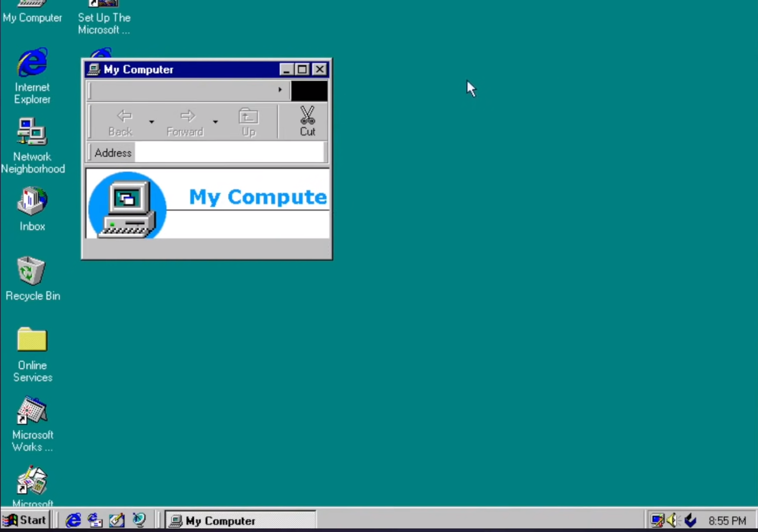Select the Network Neighborhood desktop icon

click(x=32, y=133)
